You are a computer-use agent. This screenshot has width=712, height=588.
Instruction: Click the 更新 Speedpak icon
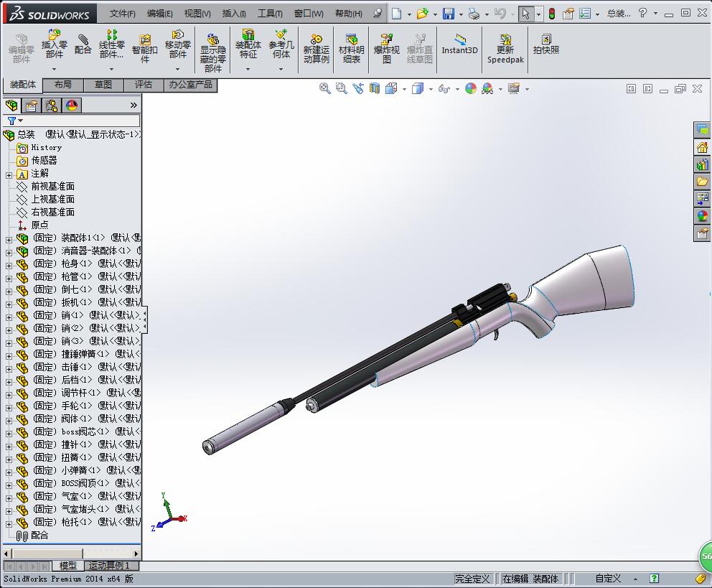pos(505,48)
